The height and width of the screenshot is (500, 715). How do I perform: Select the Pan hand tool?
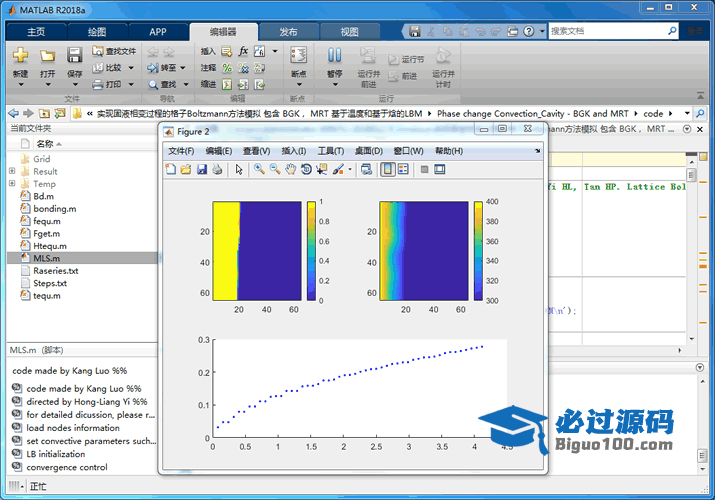[x=290, y=170]
